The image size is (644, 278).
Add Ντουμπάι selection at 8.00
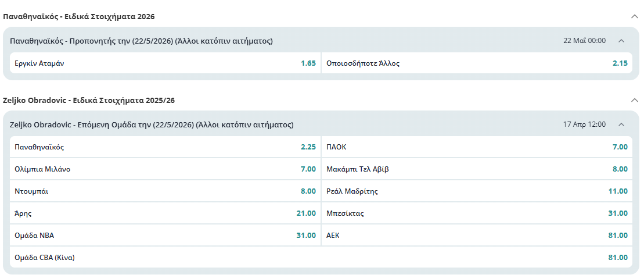click(x=166, y=191)
